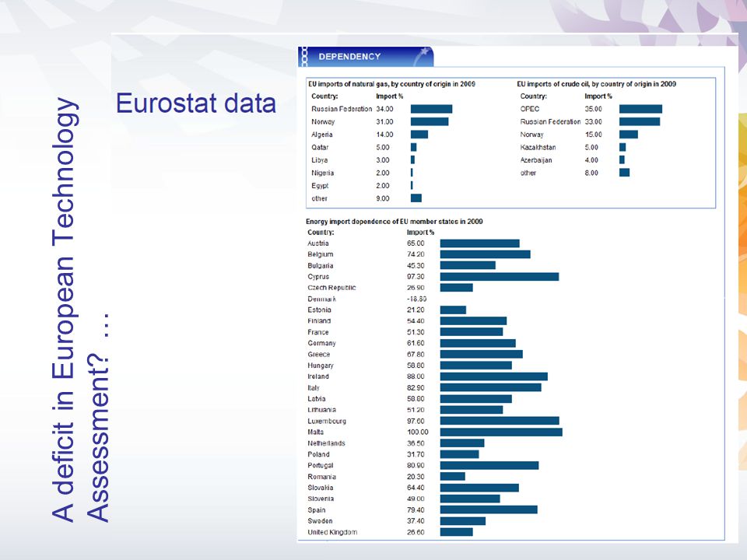The width and height of the screenshot is (747, 560).
Task: Click the Slovenia country label
Action: (321, 499)
